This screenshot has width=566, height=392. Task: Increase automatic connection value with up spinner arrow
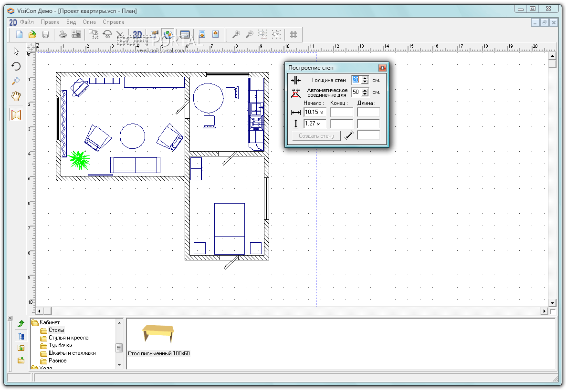tap(365, 90)
